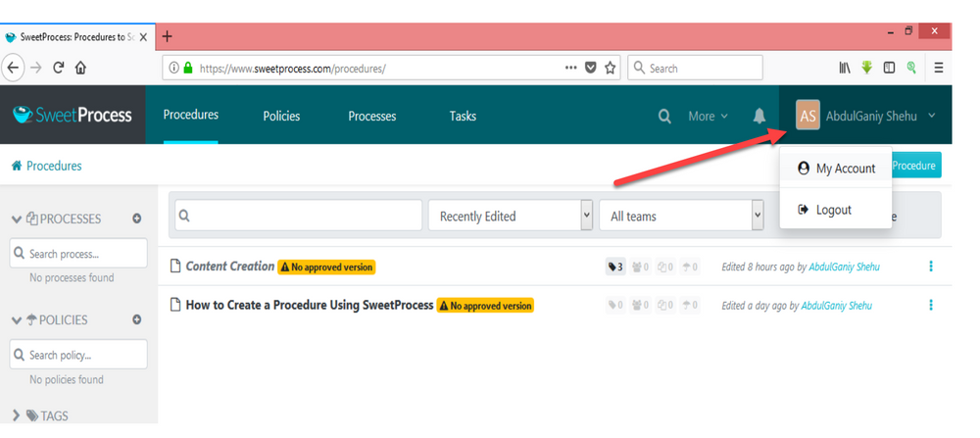The width and height of the screenshot is (980, 438).
Task: Add a new process with plus icon
Action: point(137,219)
